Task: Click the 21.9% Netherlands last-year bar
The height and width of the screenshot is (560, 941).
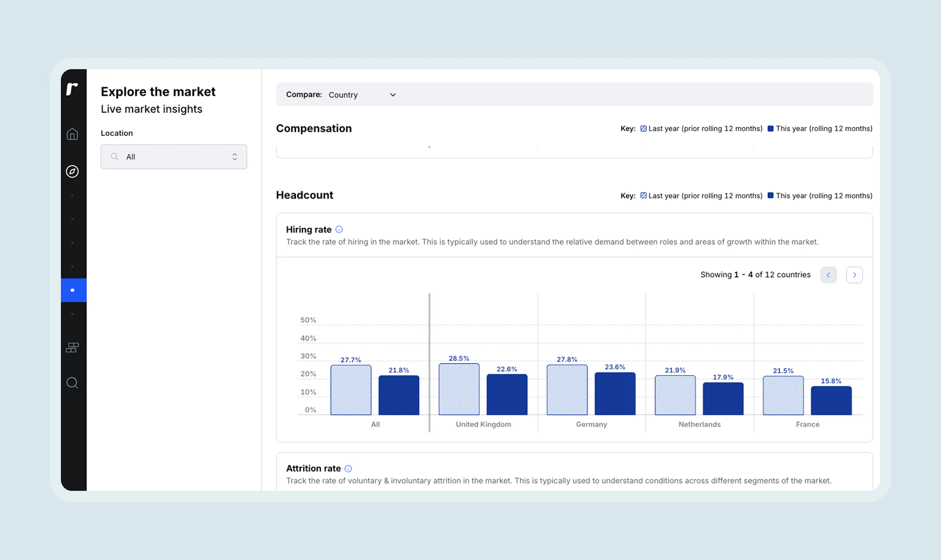Action: (675, 395)
